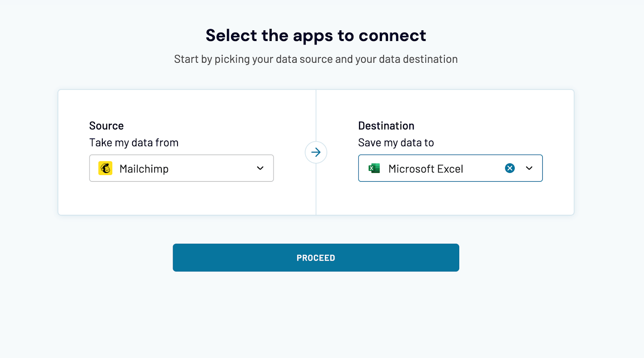Click the Source section heading

pos(107,126)
